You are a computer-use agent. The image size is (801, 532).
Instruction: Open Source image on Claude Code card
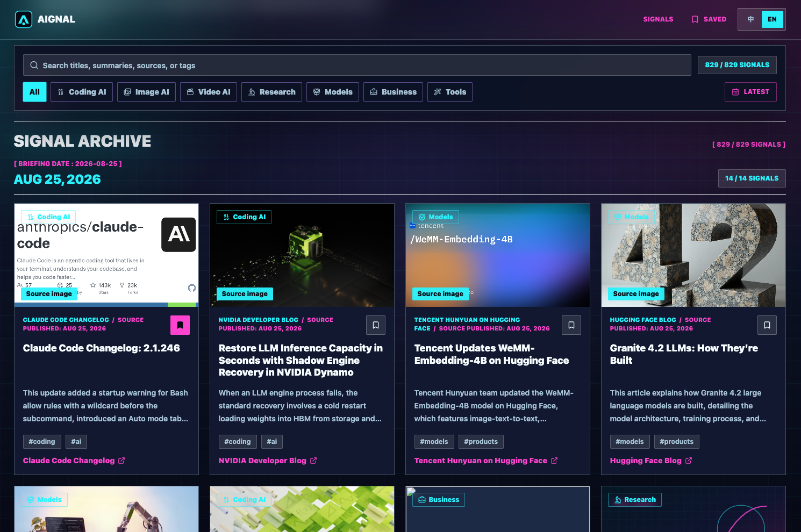pos(49,294)
